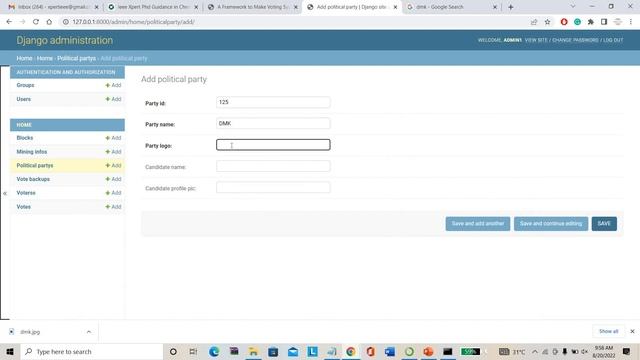
Task: Focus the Party name field
Action: pyautogui.click(x=273, y=123)
